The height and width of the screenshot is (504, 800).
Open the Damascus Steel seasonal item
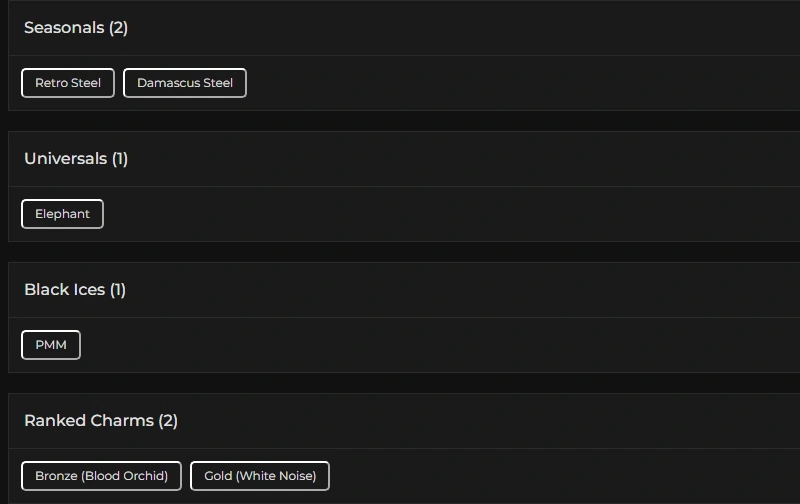click(185, 83)
